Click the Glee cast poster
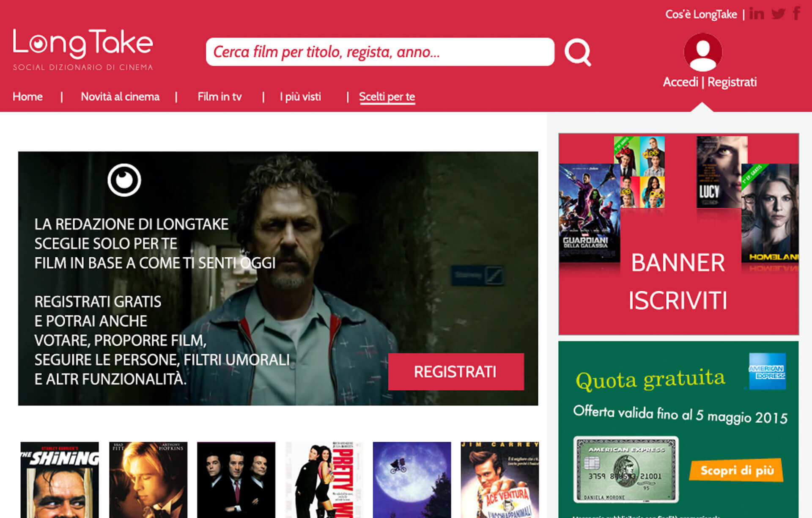 [x=639, y=172]
